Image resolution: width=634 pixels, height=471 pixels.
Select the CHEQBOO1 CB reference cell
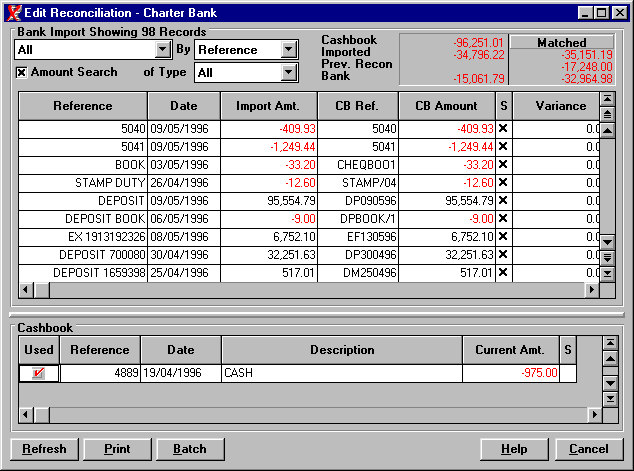coord(358,165)
